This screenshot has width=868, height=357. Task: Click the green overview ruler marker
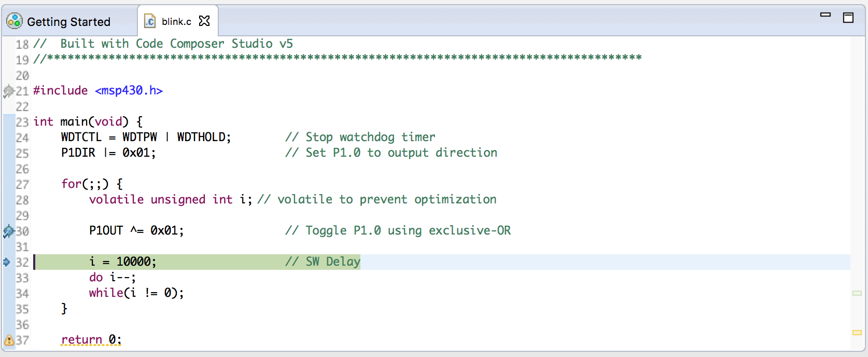coord(857,293)
